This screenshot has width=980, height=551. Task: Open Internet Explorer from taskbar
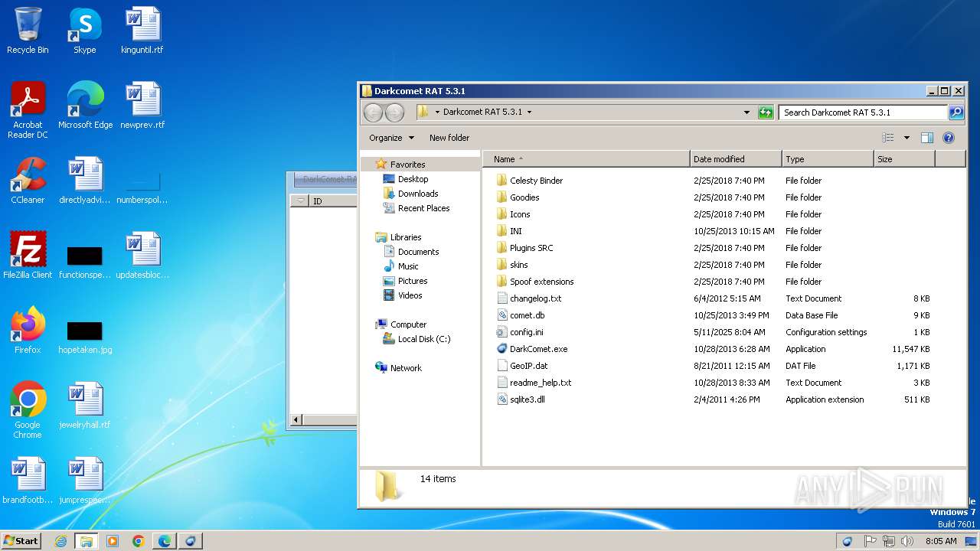pos(60,541)
